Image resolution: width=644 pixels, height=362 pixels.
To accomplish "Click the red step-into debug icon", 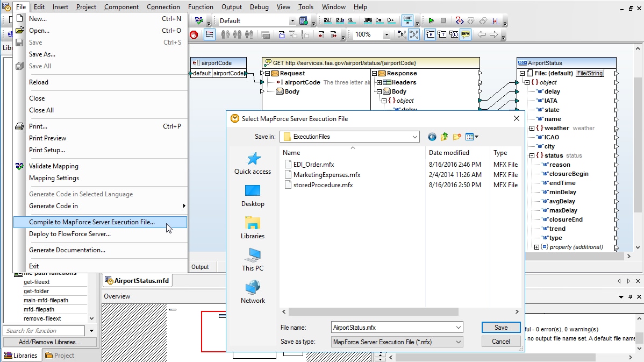I will tap(459, 20).
